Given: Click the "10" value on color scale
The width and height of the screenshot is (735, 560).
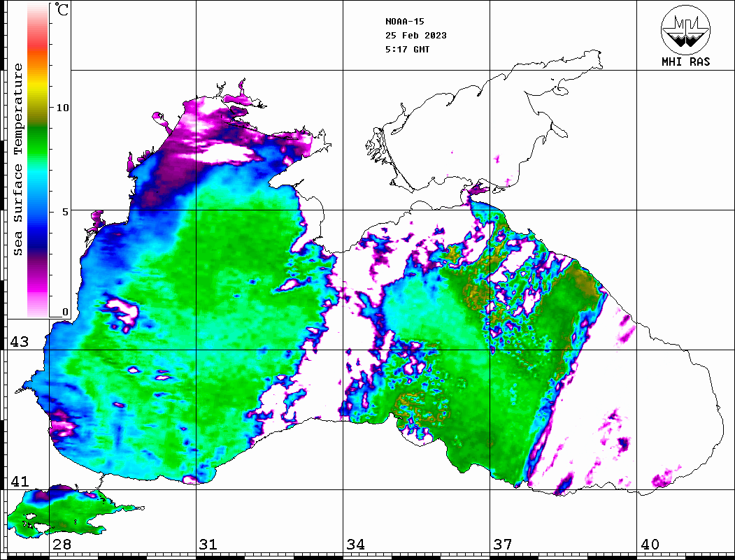Looking at the screenshot, I should click(x=62, y=108).
